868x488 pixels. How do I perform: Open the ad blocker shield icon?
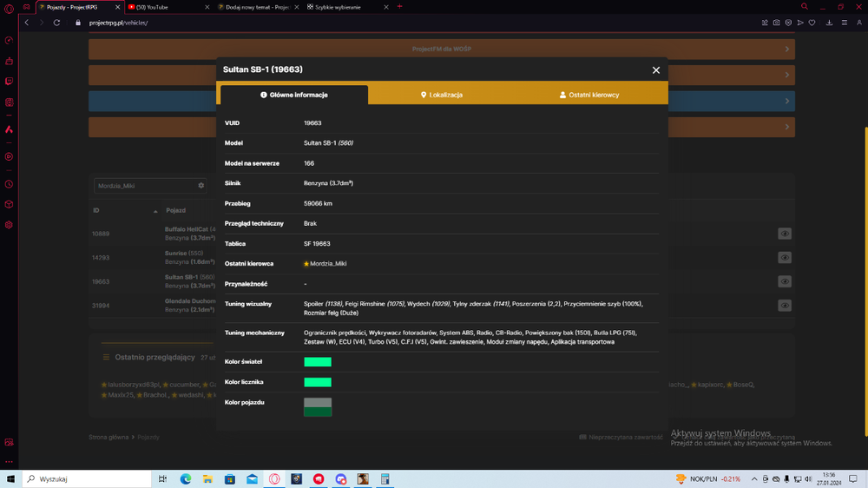pyautogui.click(x=788, y=23)
